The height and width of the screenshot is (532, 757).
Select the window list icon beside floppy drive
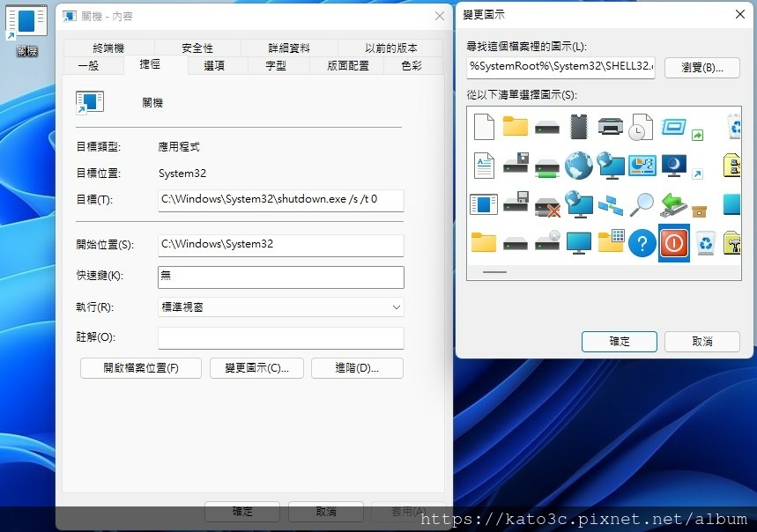coord(484,204)
